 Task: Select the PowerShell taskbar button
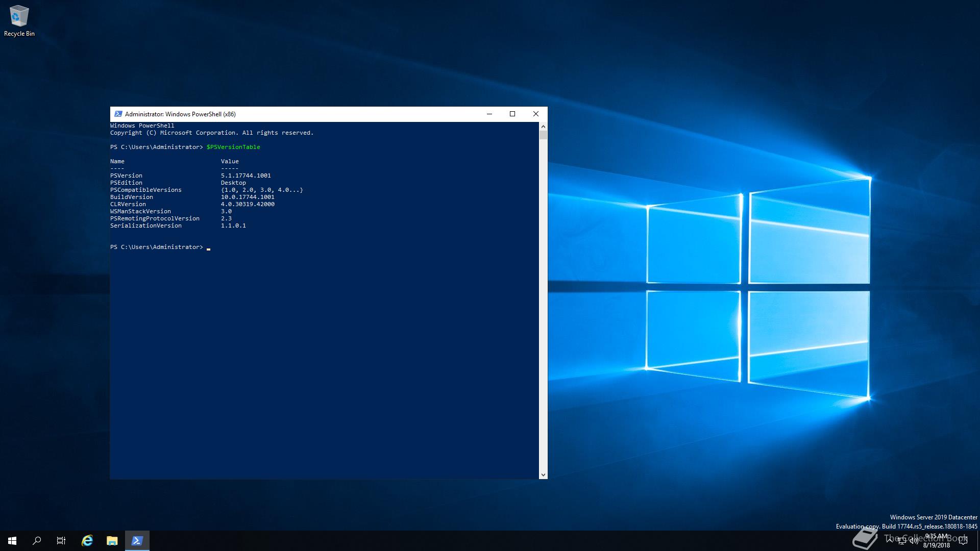tap(137, 541)
